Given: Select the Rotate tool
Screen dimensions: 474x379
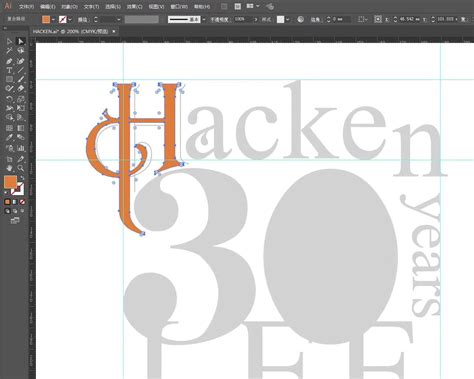Looking at the screenshot, I should tap(9, 99).
